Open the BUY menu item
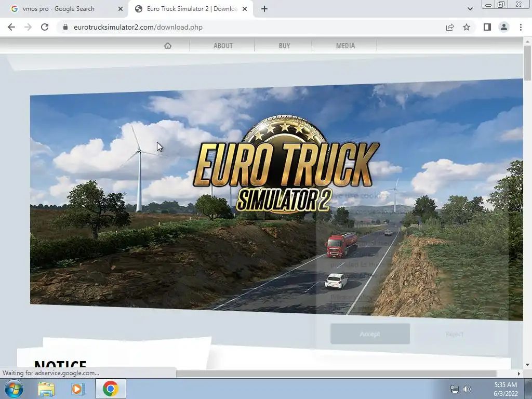The image size is (532, 399). click(284, 46)
